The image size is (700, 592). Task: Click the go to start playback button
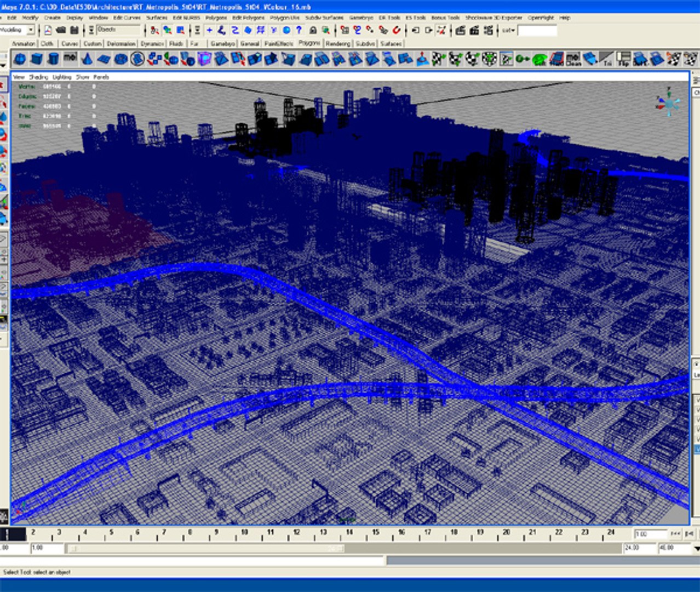675,533
